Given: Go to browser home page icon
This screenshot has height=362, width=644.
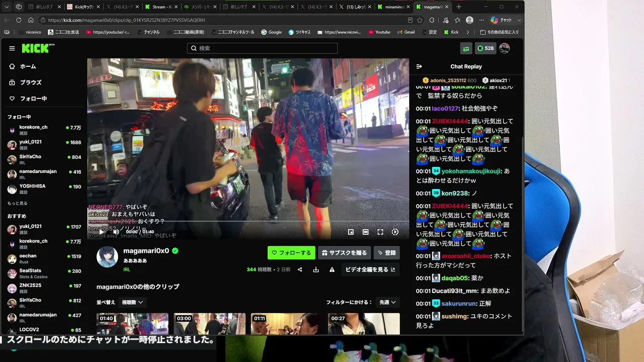Looking at the screenshot, I should (x=31, y=20).
